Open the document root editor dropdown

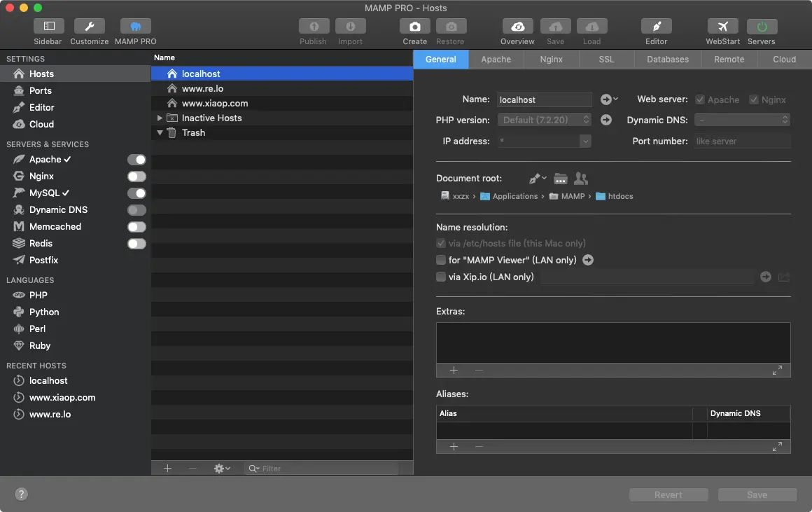coord(538,179)
